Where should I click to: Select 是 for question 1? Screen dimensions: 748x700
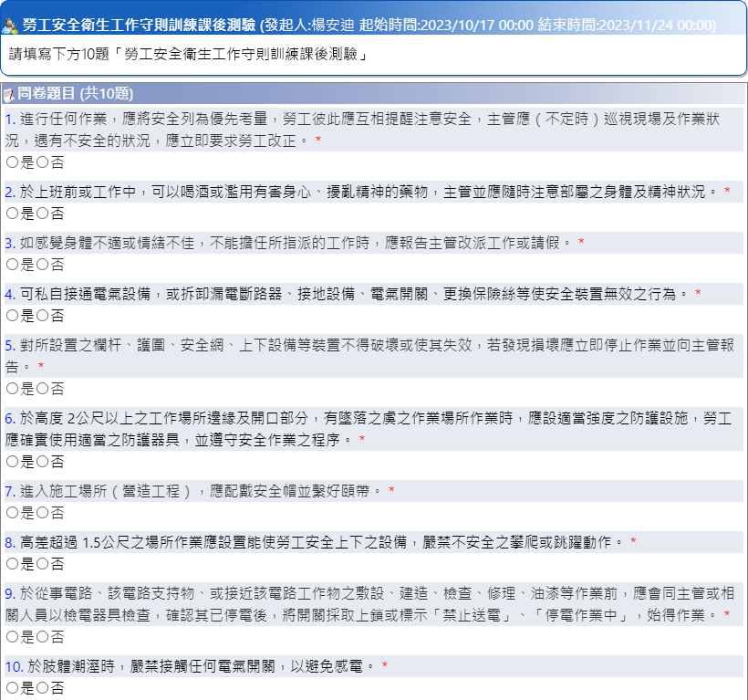click(x=13, y=162)
